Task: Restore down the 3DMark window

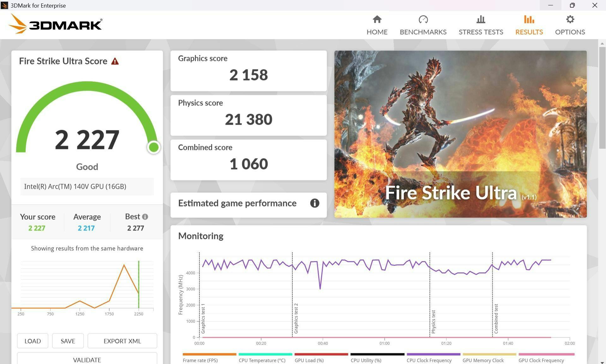Action: click(572, 5)
